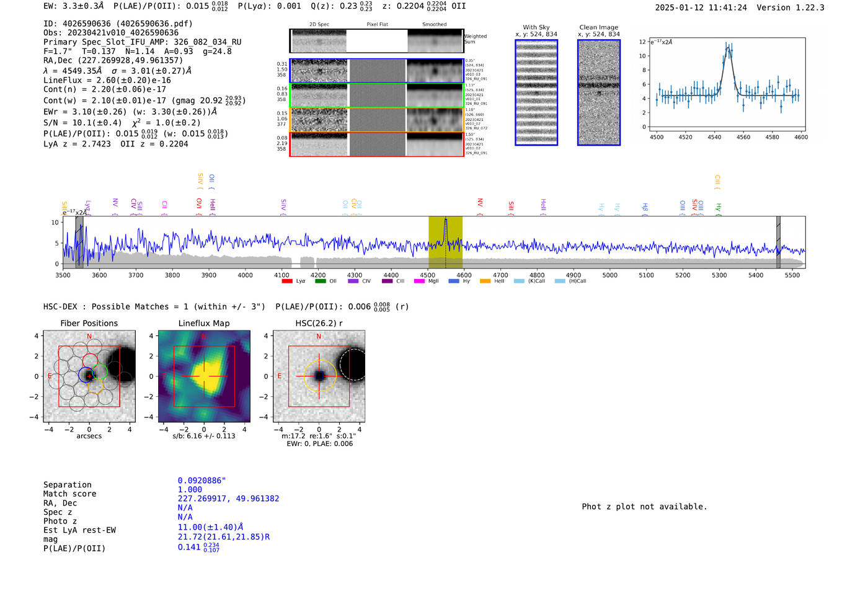
Task: Click the gray hatched band near 3540 Å
Action: pyautogui.click(x=79, y=242)
